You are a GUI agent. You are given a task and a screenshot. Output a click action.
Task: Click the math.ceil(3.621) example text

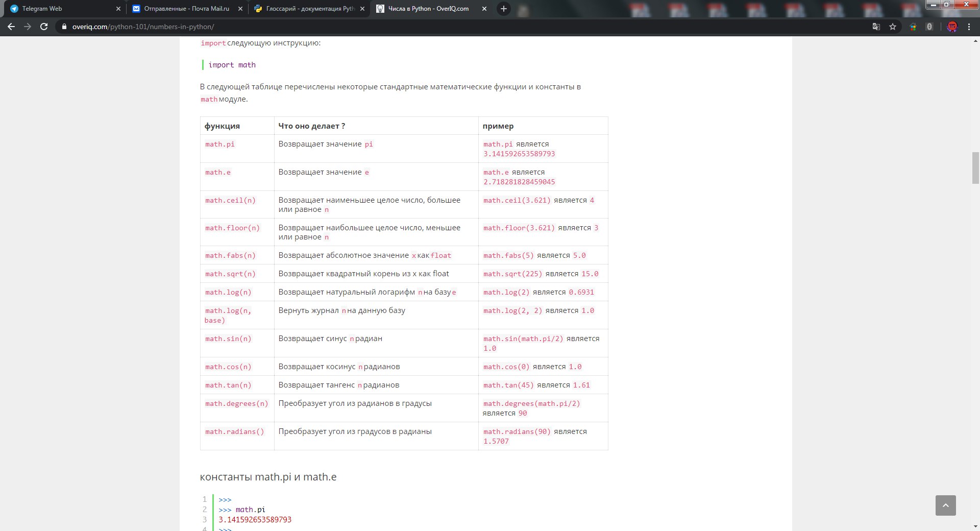point(517,201)
